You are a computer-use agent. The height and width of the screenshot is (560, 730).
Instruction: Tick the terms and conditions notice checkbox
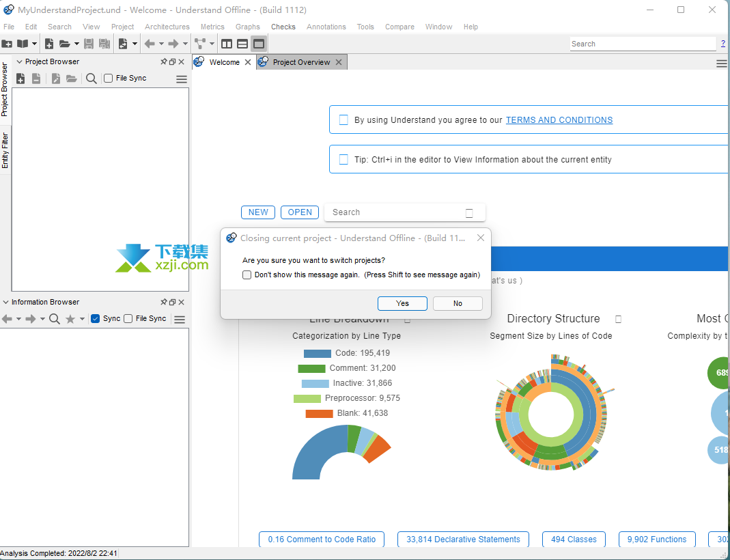[343, 120]
